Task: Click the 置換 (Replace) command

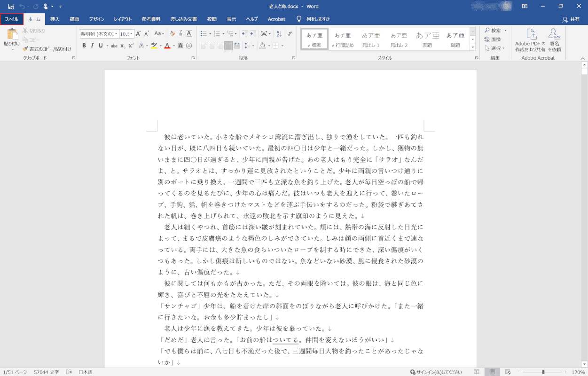Action: (493, 39)
